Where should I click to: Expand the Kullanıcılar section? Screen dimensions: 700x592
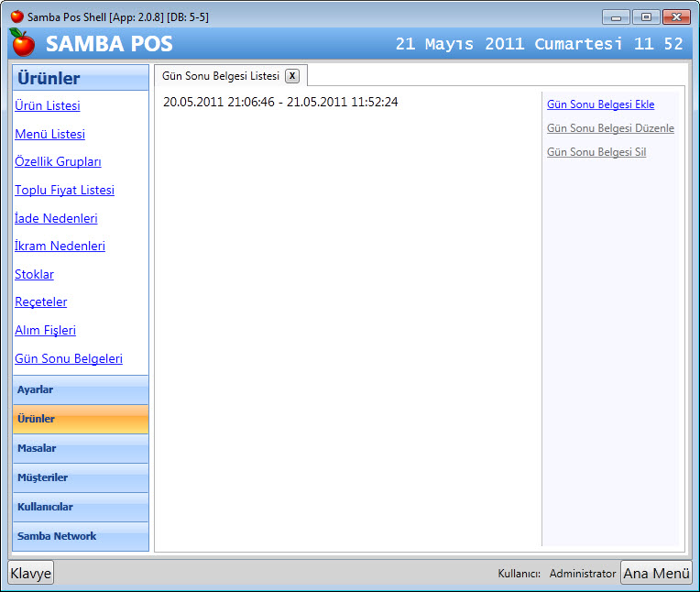(x=81, y=507)
